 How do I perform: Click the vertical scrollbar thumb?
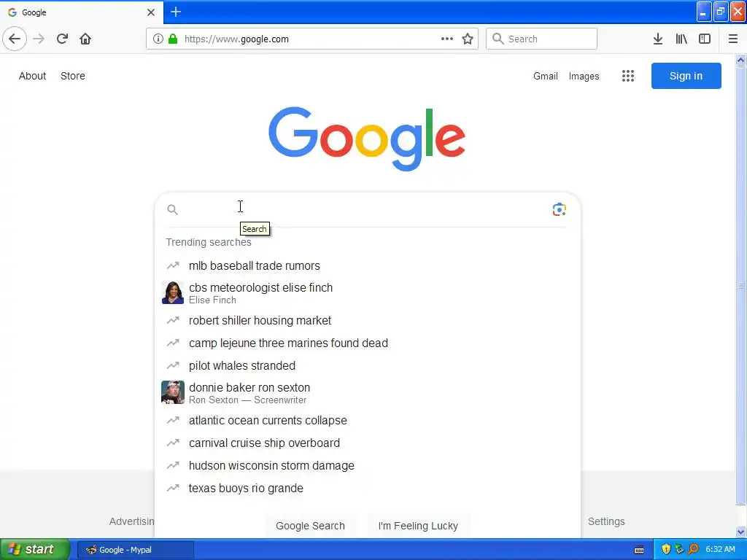click(741, 286)
